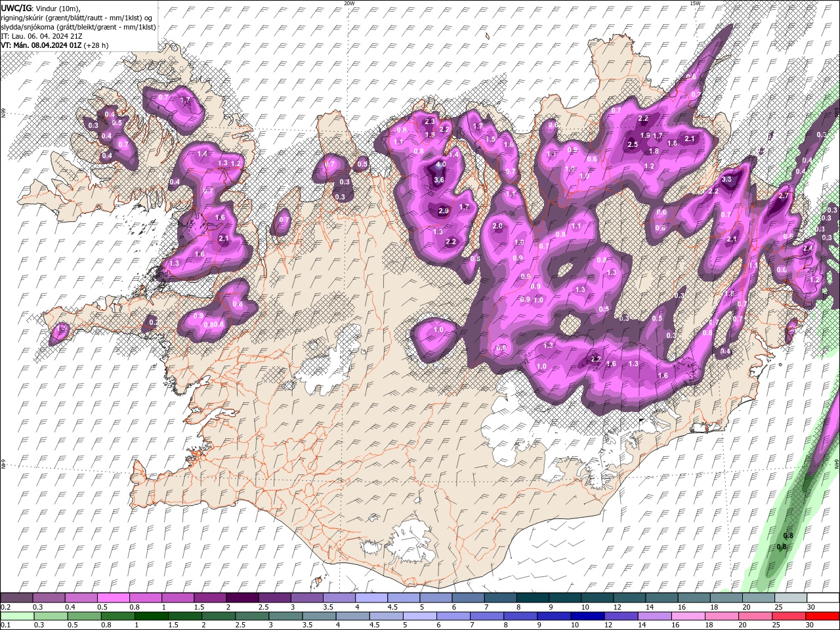Click the '0.4' label on the snow scale
The image size is (840, 630).
69,607
